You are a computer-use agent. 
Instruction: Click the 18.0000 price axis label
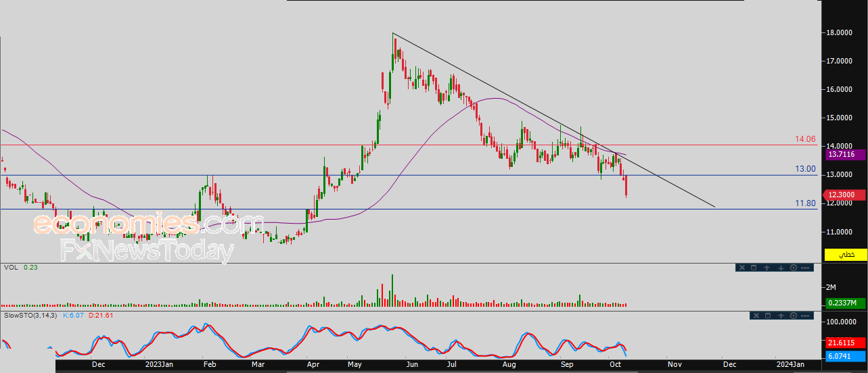pyautogui.click(x=840, y=32)
